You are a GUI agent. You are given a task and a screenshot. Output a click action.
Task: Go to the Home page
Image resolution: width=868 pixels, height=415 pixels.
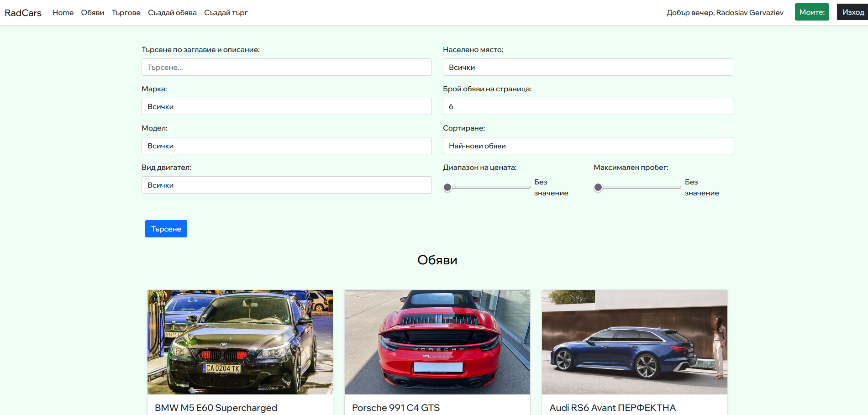coord(63,12)
